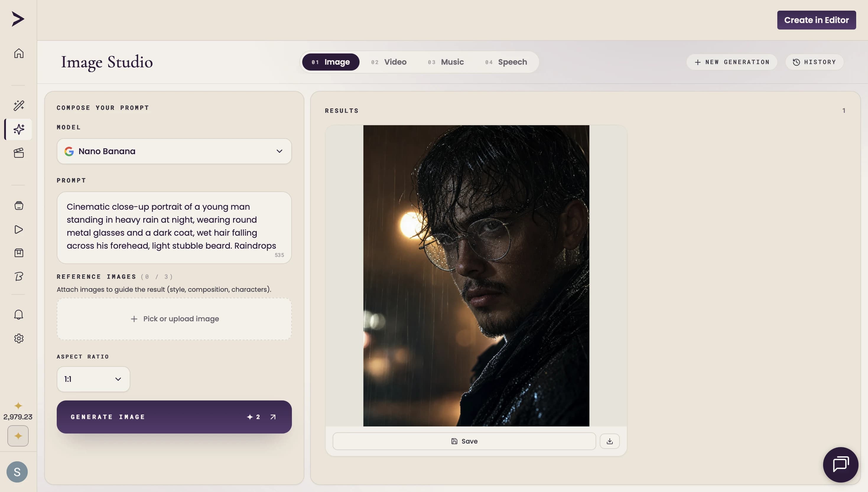Open the chat support bubble

tap(841, 465)
